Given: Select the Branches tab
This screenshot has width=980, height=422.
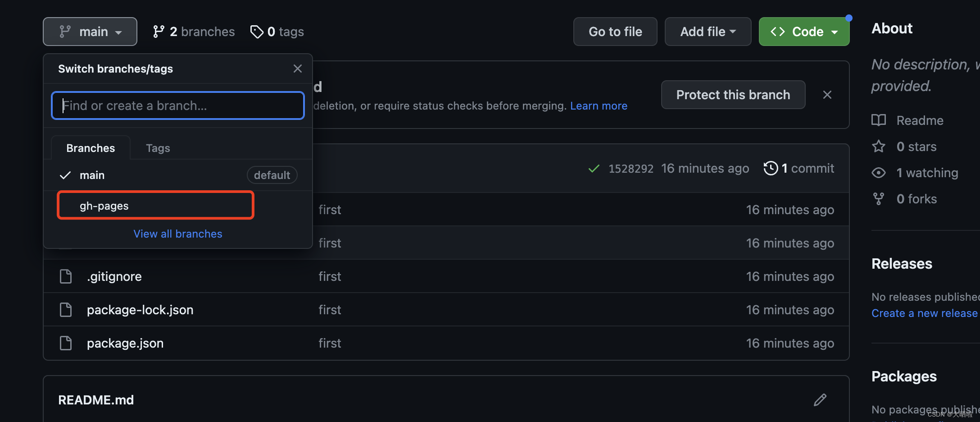Looking at the screenshot, I should click(x=91, y=148).
